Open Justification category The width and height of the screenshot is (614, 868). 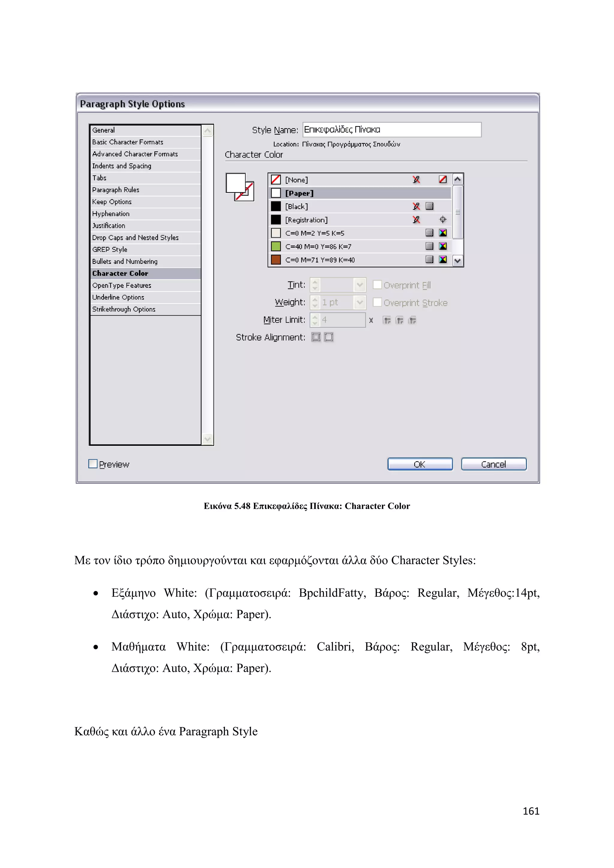[146, 226]
